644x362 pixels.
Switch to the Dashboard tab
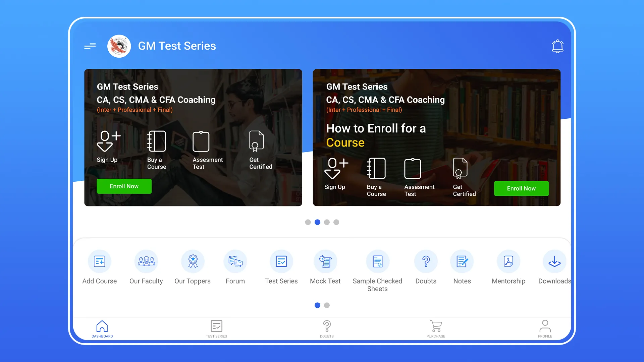click(x=102, y=329)
